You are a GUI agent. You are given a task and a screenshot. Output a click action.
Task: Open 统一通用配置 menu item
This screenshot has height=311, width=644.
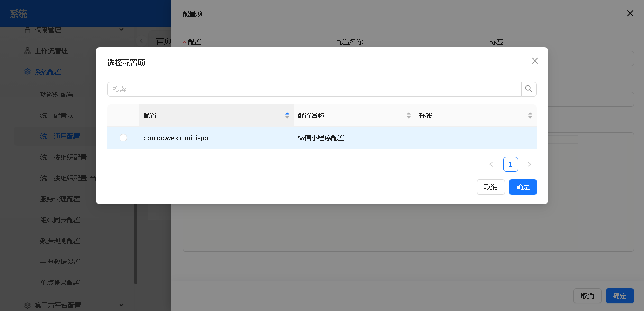(60, 136)
